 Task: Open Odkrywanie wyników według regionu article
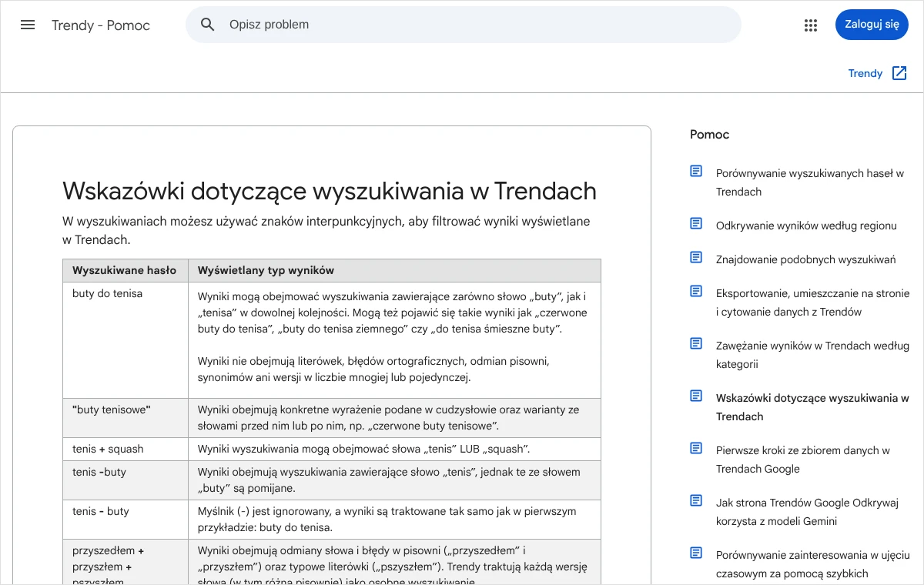[x=806, y=226]
